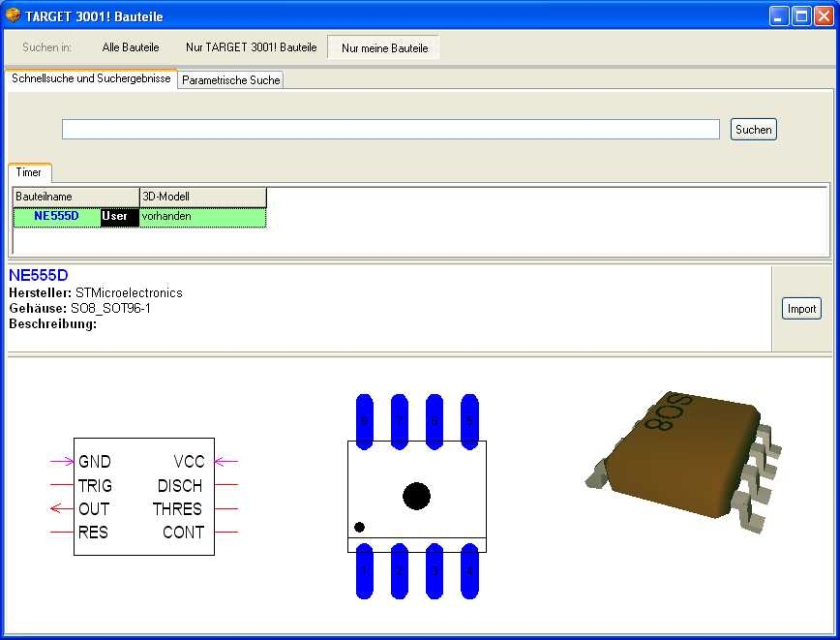Click the User badge in NE555D row

[x=114, y=217]
